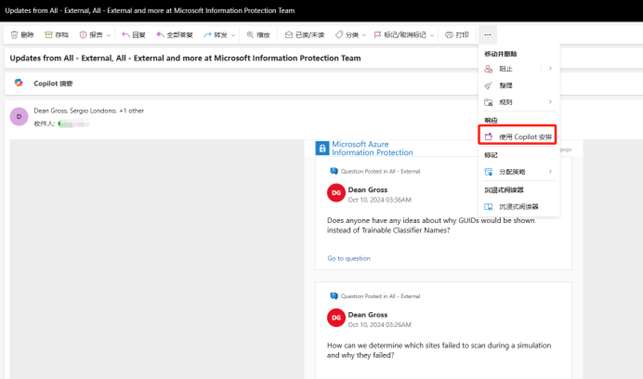
Task: Click the Copilot schedule calendar icon in menu
Action: click(x=488, y=137)
